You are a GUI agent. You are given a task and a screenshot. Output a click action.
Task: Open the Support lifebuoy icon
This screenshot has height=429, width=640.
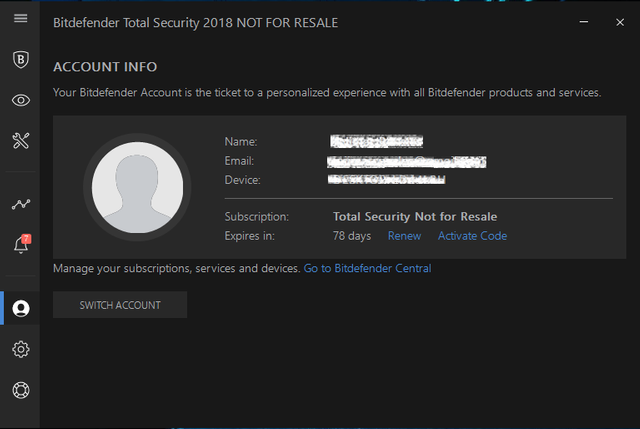point(20,390)
